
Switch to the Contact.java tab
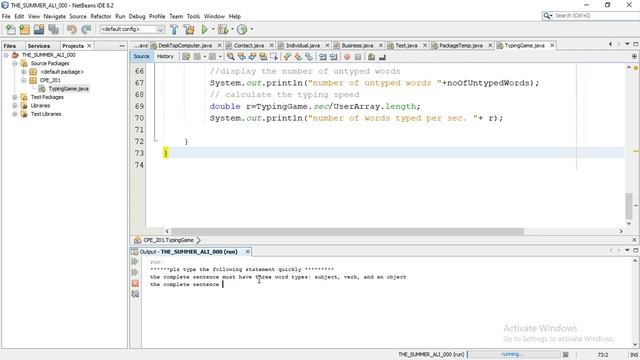click(x=249, y=45)
